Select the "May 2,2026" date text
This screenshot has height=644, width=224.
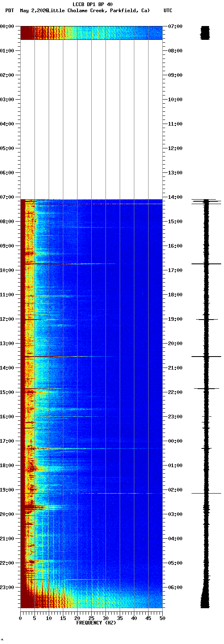34,11
